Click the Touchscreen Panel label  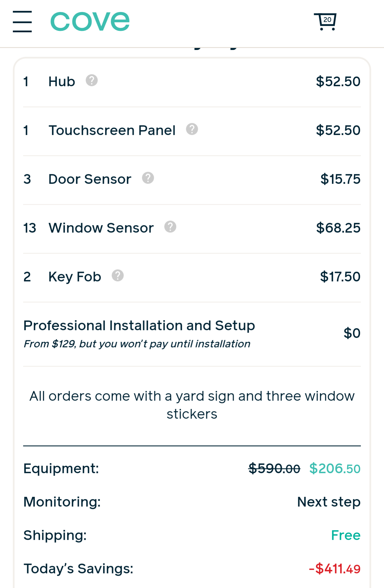pyautogui.click(x=112, y=131)
